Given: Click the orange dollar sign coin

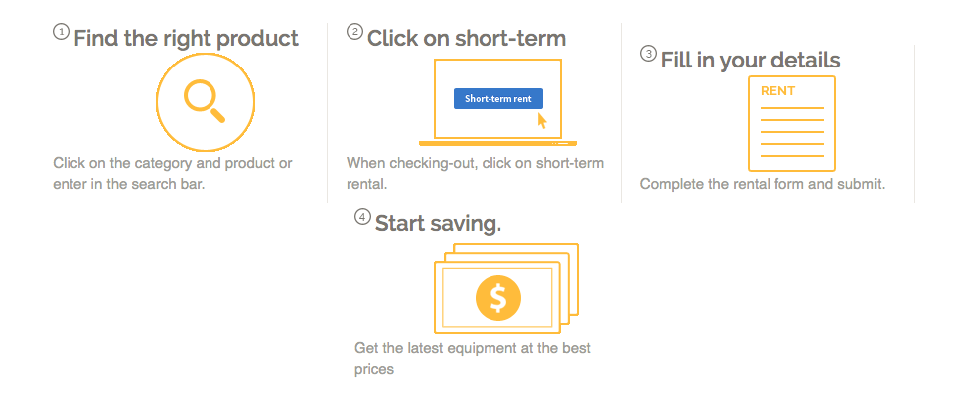Looking at the screenshot, I should [498, 297].
